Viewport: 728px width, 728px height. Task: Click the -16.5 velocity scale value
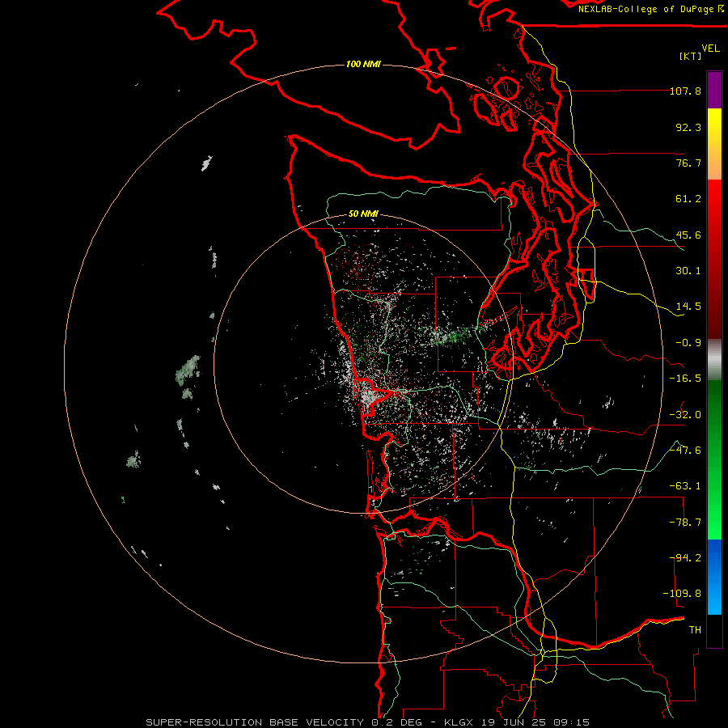point(685,379)
